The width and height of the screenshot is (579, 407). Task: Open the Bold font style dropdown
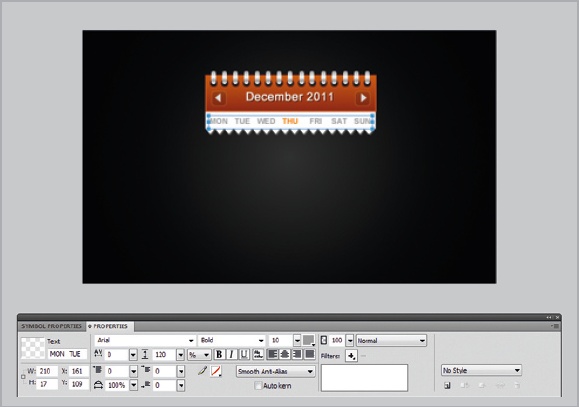tap(232, 340)
